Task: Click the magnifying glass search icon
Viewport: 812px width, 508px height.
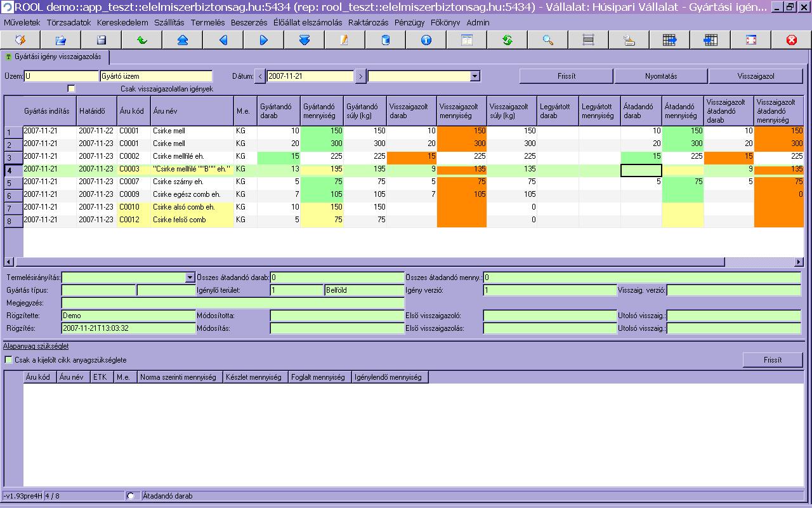Action: pos(548,40)
